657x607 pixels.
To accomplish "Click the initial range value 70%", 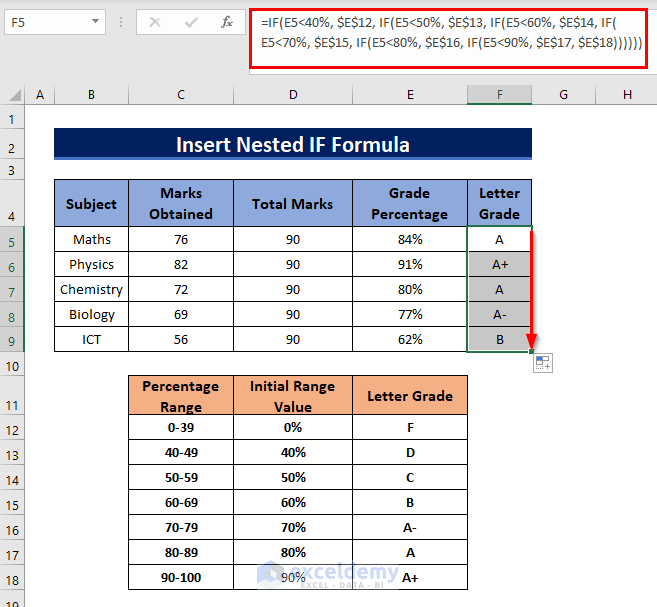I will (293, 527).
